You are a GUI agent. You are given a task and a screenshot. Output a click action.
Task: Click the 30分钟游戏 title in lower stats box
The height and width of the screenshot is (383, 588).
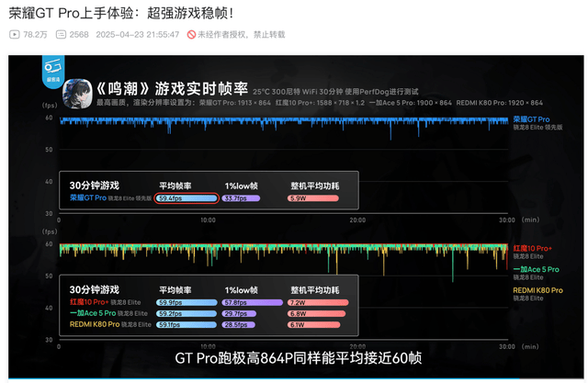click(x=94, y=289)
